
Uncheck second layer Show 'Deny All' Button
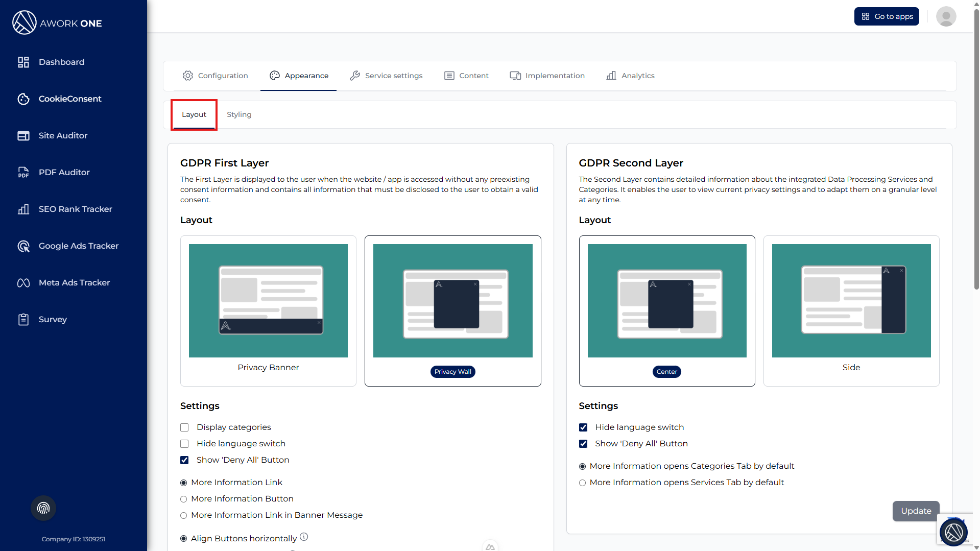click(583, 444)
